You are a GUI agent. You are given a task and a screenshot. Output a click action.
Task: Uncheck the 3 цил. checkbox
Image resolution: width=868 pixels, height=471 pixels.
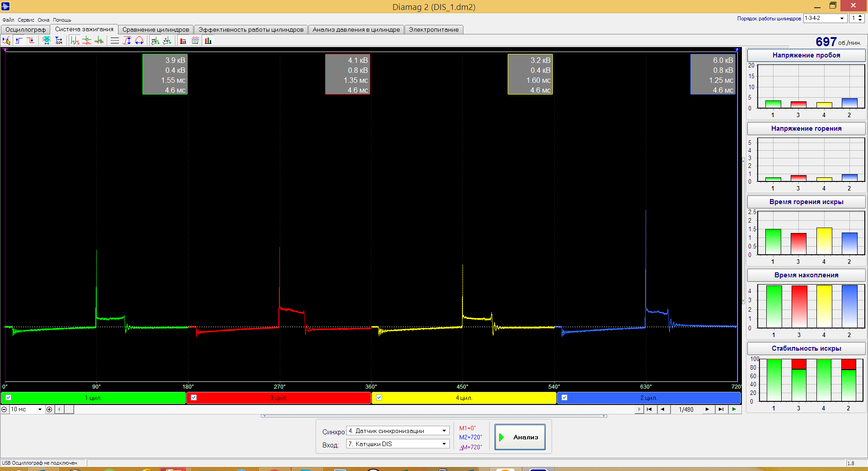click(193, 398)
